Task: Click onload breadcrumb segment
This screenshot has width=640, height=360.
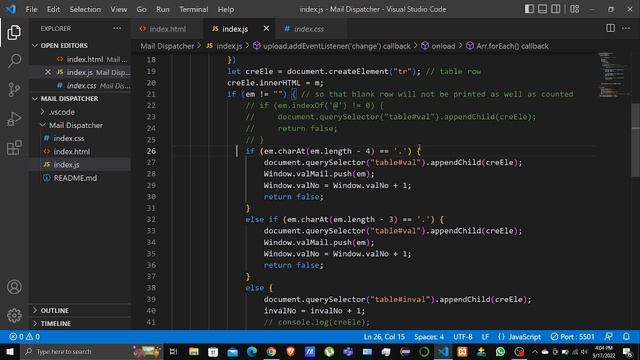Action: [x=438, y=46]
